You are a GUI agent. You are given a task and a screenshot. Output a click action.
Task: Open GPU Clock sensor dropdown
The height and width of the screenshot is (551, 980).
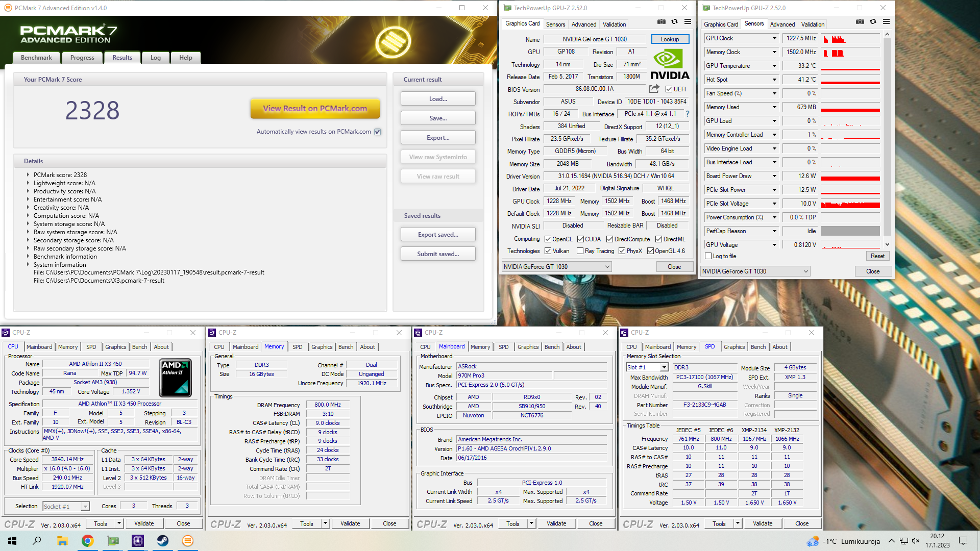pyautogui.click(x=774, y=38)
